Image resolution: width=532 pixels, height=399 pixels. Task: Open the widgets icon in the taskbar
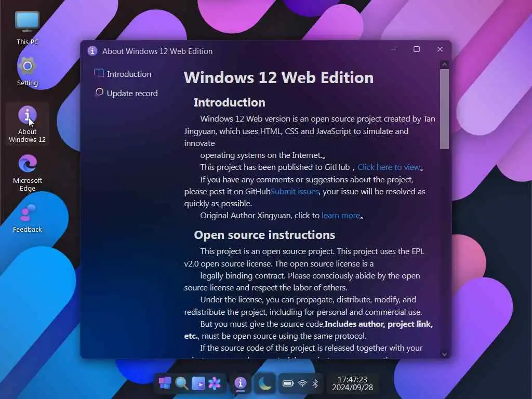[198, 383]
